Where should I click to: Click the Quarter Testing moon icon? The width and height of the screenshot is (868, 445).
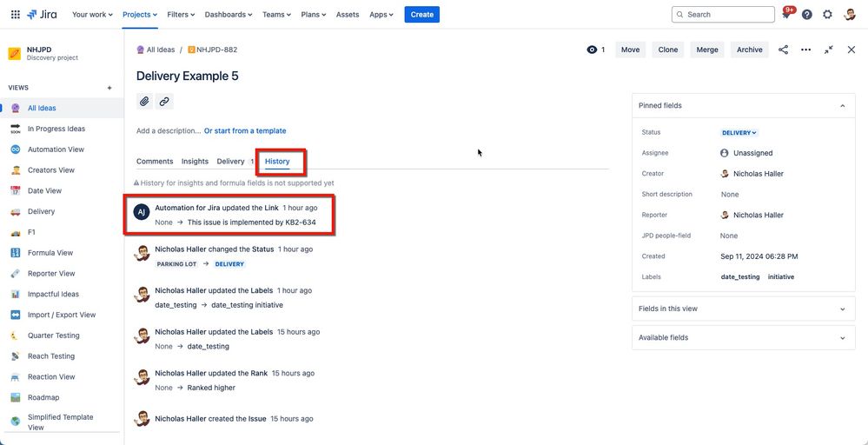pyautogui.click(x=16, y=335)
